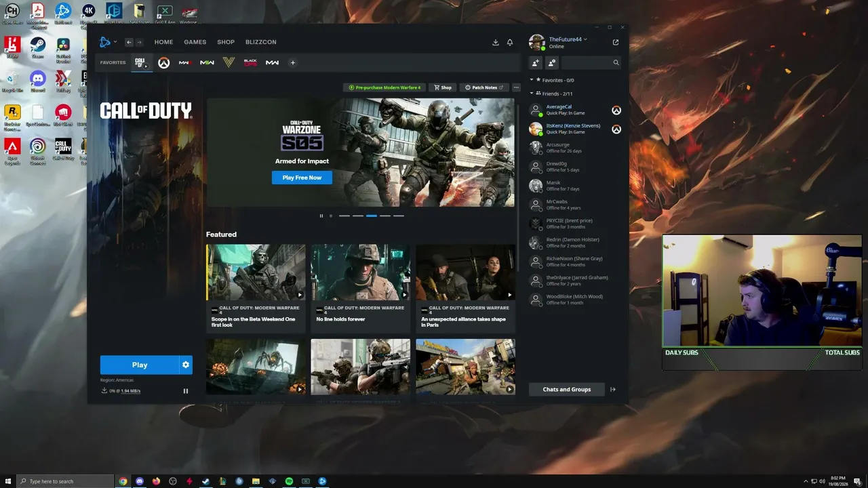Select the Riot Client desktop shortcut
868x488 pixels.
(x=63, y=115)
